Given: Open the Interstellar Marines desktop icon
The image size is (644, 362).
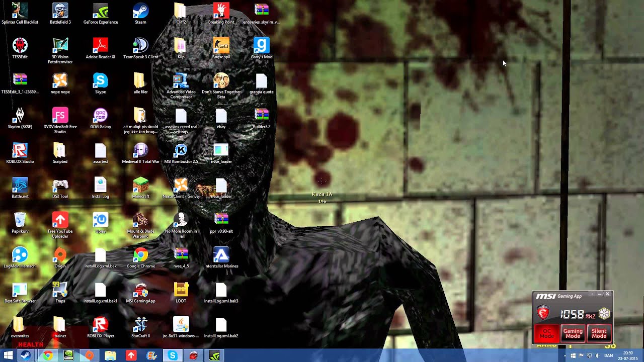Looking at the screenshot, I should tap(221, 256).
